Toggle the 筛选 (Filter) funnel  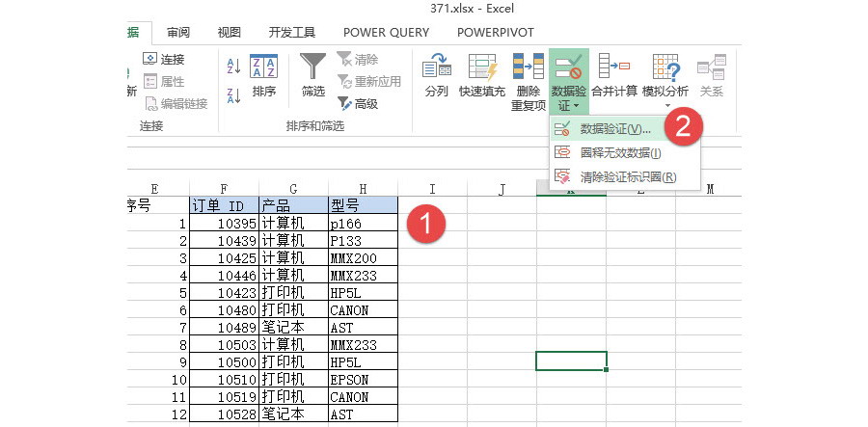click(x=313, y=76)
